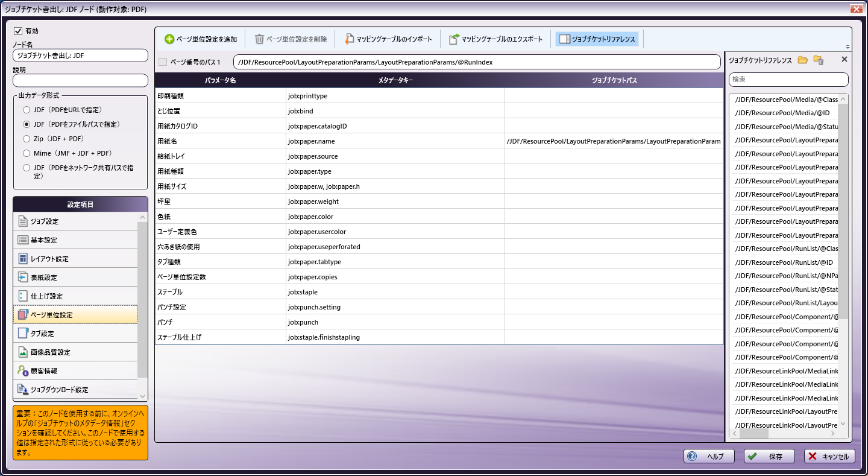Click the reference list's horizontal scrollbar thumb
This screenshot has width=868, height=476.
[x=754, y=433]
